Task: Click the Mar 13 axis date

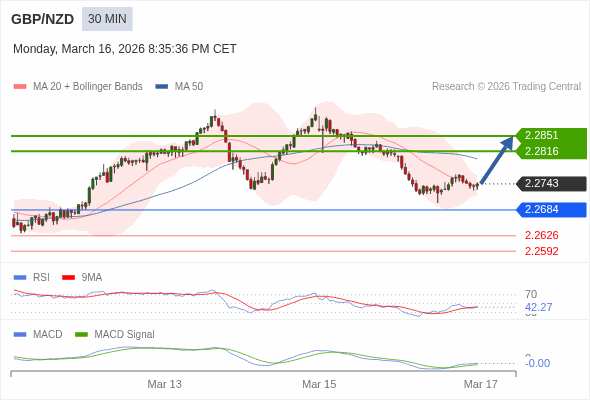Action: 164,385
